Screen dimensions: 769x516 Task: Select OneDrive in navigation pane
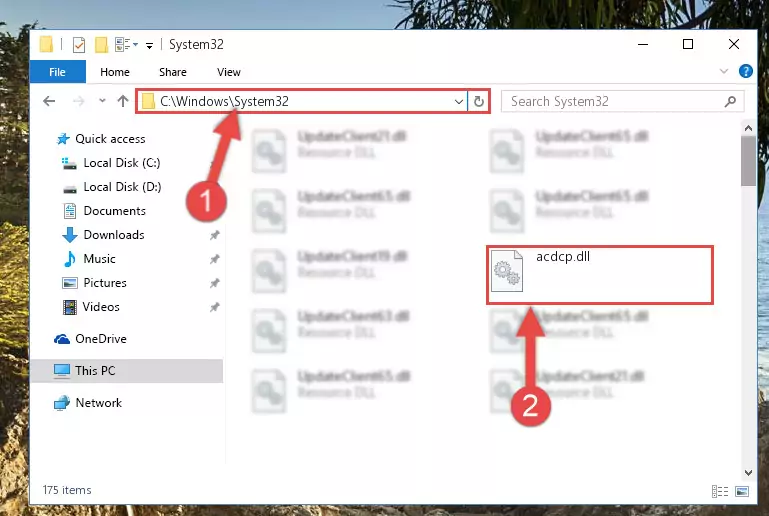[x=101, y=339]
